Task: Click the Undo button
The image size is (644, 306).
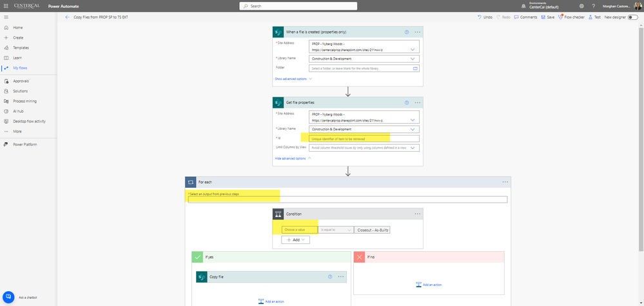Action: coord(485,17)
